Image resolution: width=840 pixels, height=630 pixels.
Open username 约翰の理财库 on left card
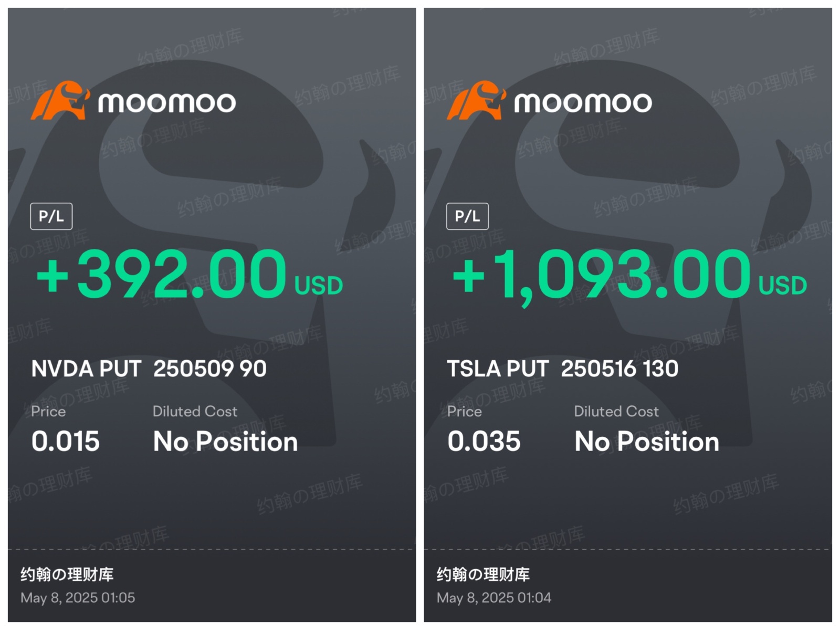click(x=67, y=574)
